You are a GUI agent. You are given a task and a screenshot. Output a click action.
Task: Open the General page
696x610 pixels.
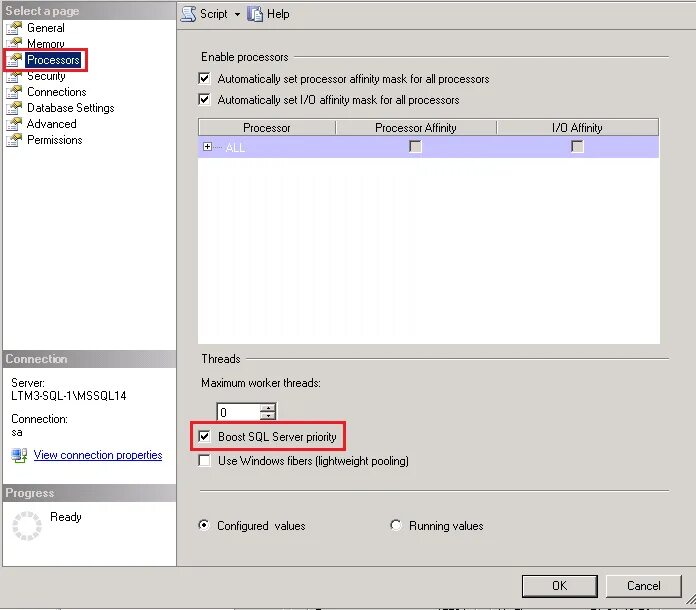46,28
